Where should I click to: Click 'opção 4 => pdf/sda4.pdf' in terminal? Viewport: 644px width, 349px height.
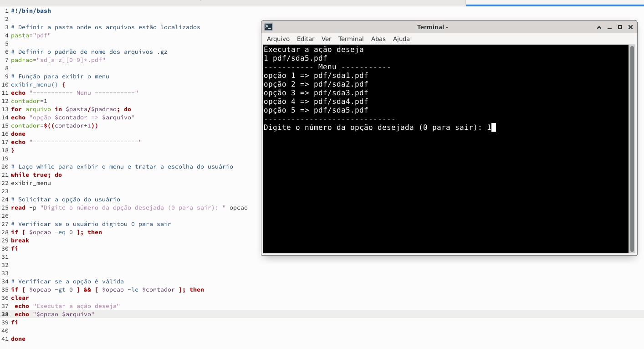pyautogui.click(x=316, y=102)
